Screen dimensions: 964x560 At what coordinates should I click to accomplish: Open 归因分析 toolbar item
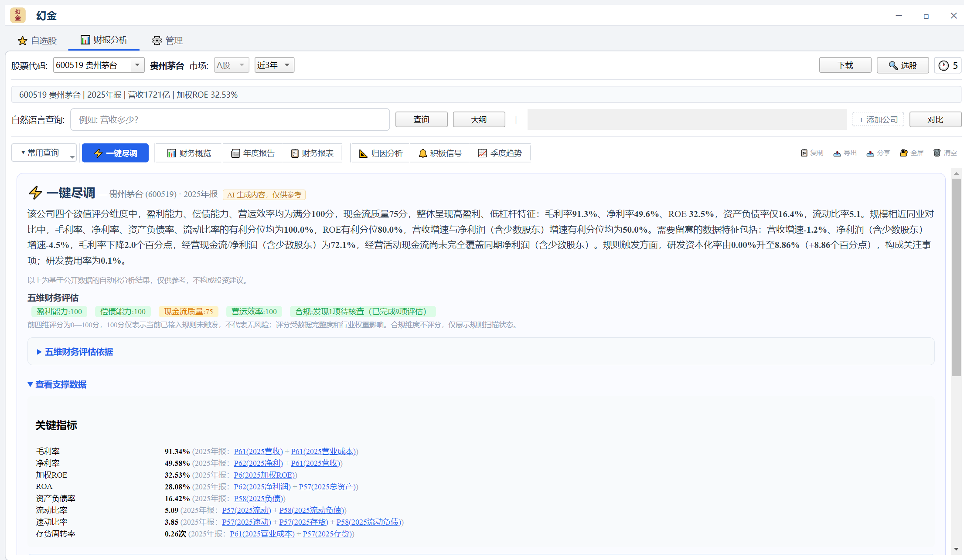pos(381,153)
